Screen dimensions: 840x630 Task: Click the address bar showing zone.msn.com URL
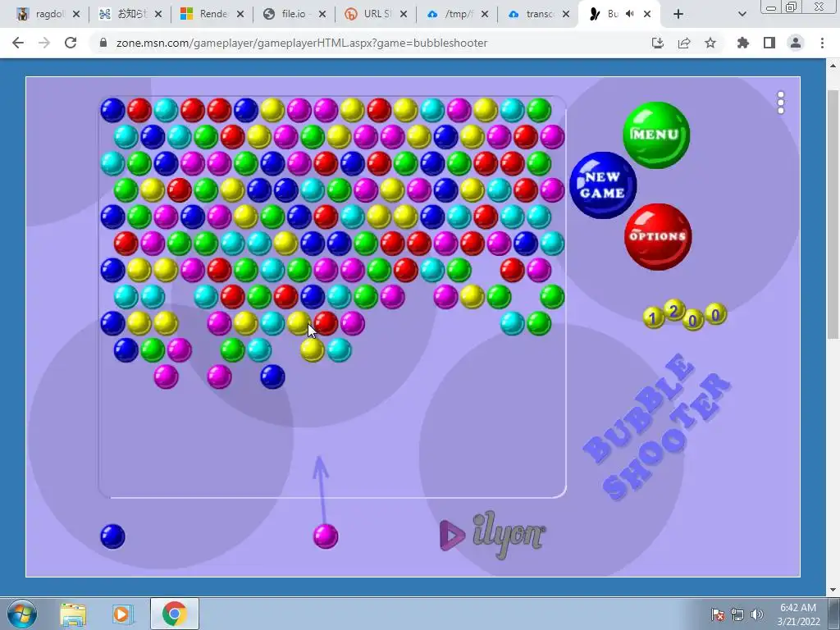[302, 43]
